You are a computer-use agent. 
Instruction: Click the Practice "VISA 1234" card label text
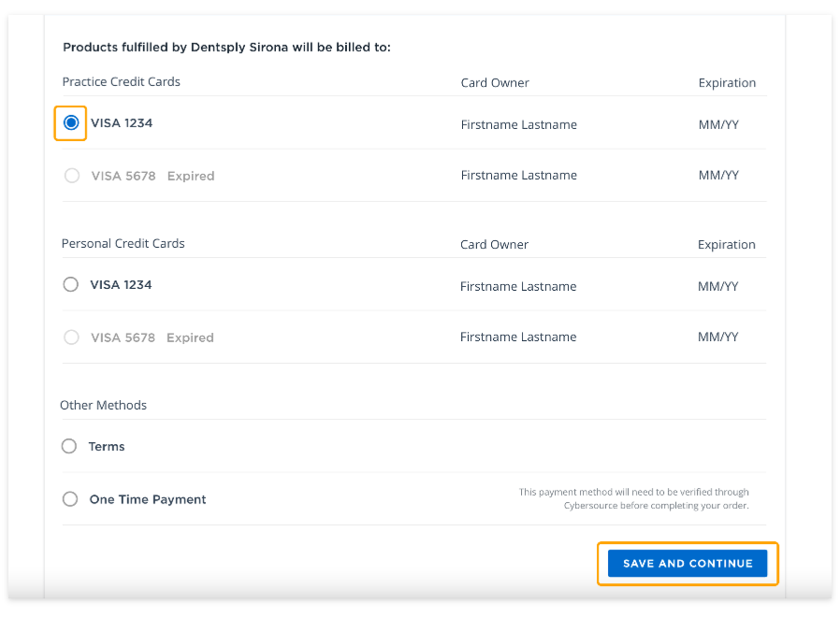(x=122, y=123)
